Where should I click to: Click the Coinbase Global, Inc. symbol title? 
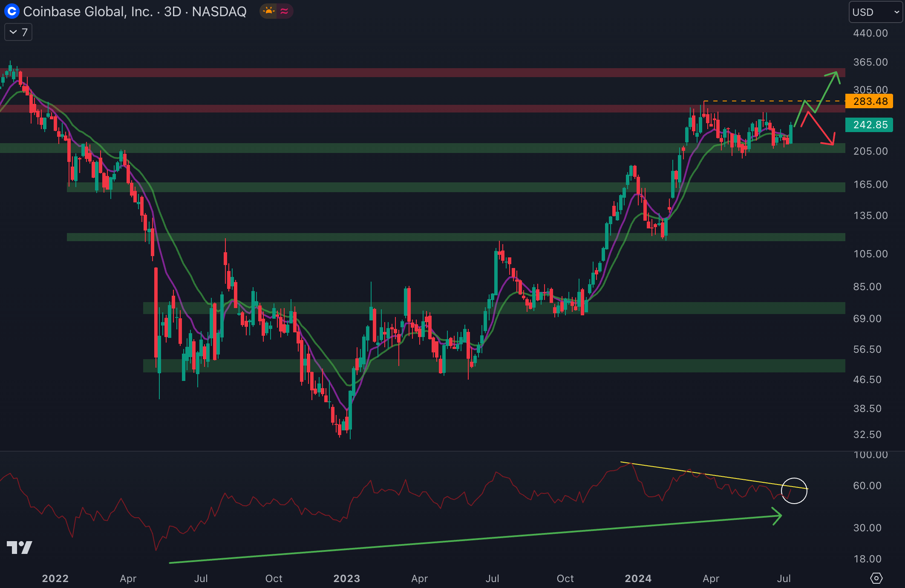[88, 12]
